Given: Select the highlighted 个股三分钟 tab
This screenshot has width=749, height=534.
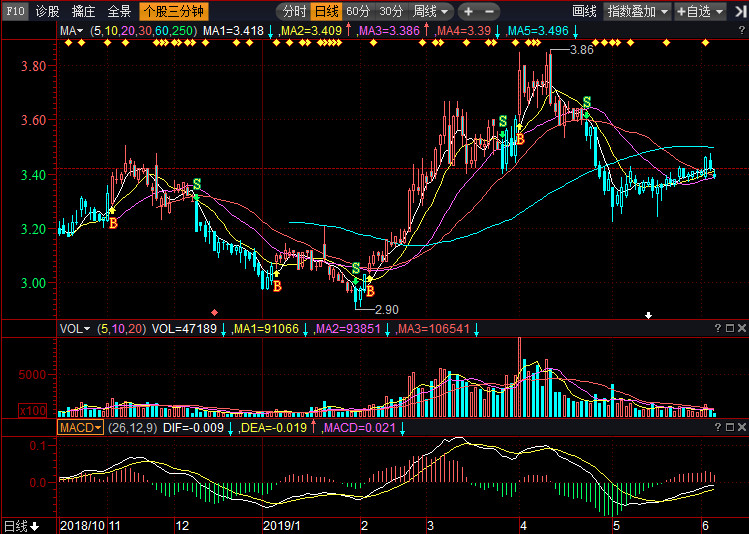Looking at the screenshot, I should tap(173, 12).
